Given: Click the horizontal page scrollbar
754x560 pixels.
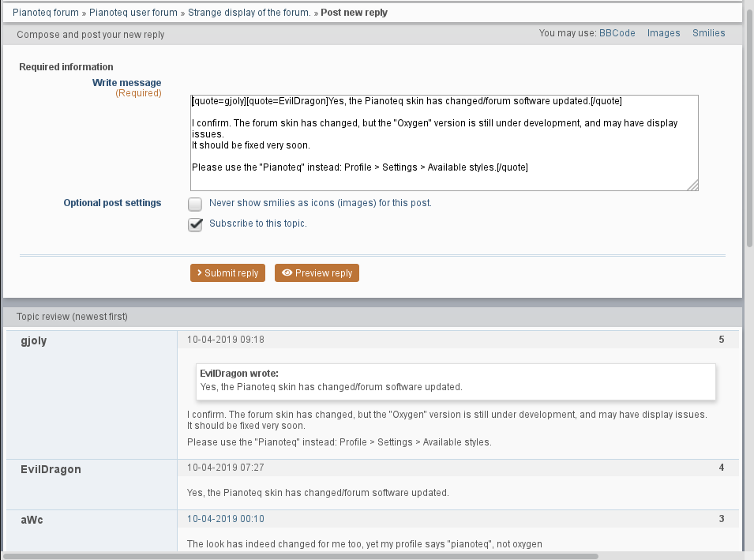Looking at the screenshot, I should coord(301,556).
